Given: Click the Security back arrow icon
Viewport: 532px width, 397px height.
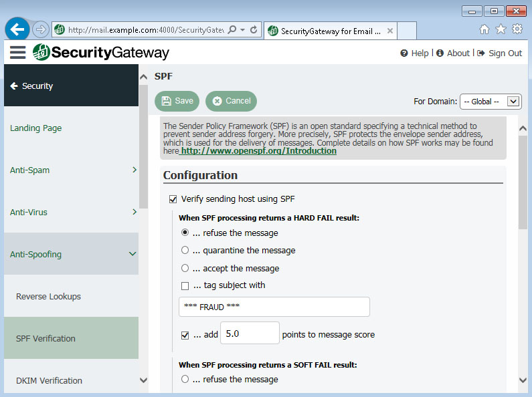Looking at the screenshot, I should tap(14, 86).
